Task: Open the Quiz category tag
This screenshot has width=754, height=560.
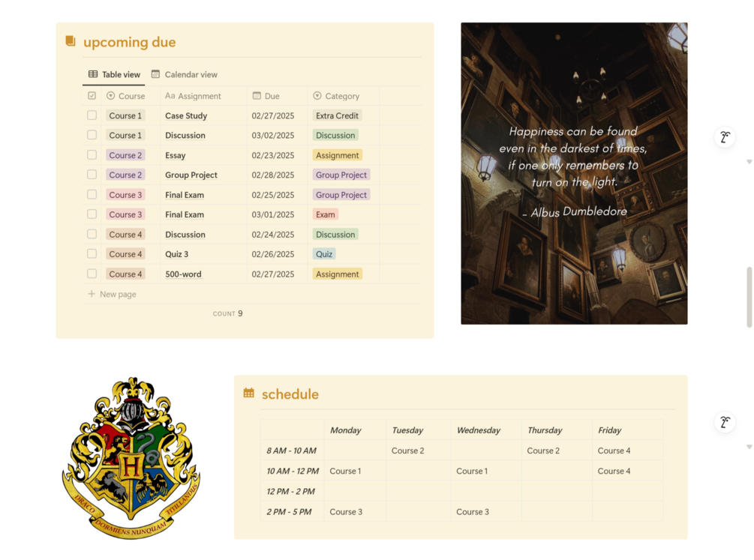Action: click(x=324, y=254)
